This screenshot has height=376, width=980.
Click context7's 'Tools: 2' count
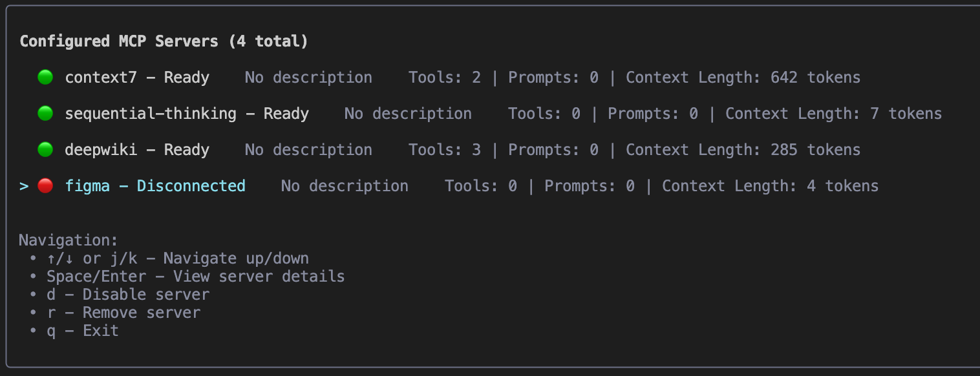tap(445, 78)
